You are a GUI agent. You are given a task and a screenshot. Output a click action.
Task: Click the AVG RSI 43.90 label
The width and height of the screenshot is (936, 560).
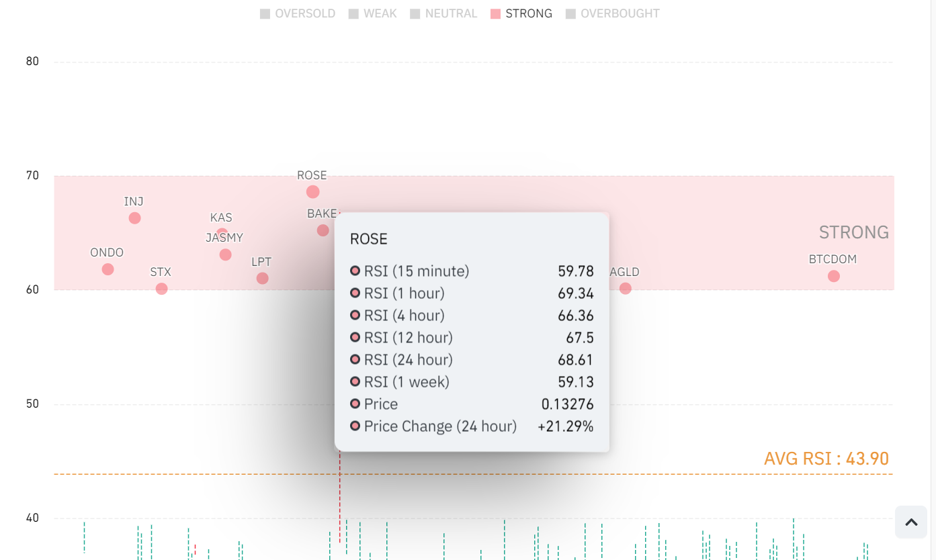[x=826, y=459]
